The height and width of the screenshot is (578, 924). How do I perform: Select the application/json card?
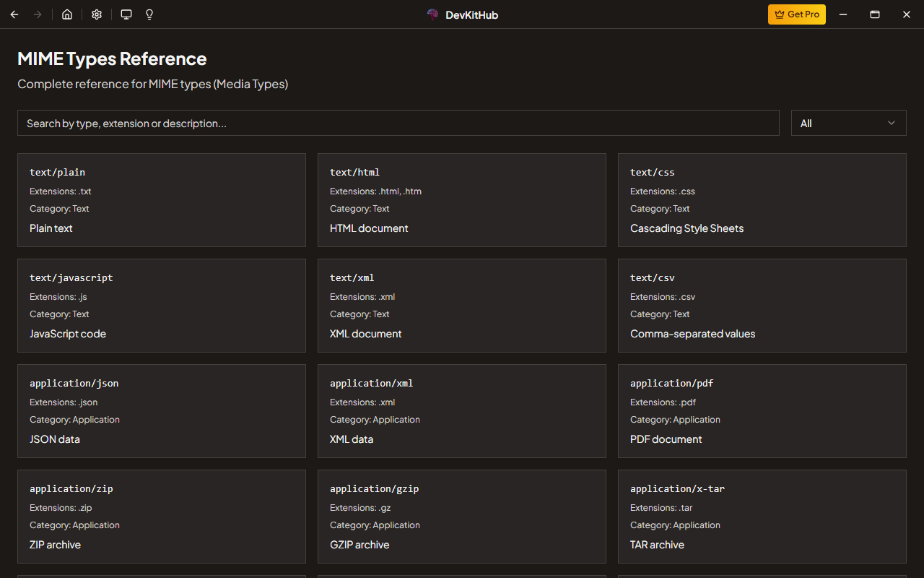162,411
